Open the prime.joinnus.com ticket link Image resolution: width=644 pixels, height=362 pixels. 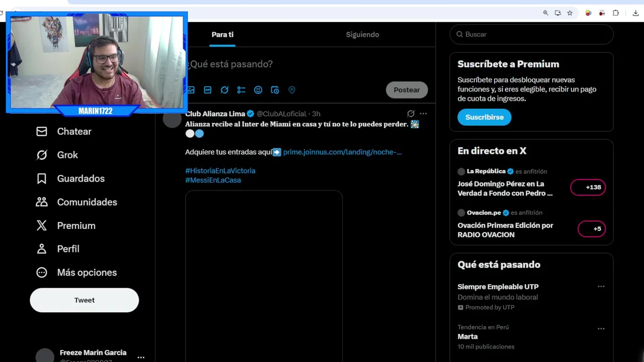click(x=342, y=152)
